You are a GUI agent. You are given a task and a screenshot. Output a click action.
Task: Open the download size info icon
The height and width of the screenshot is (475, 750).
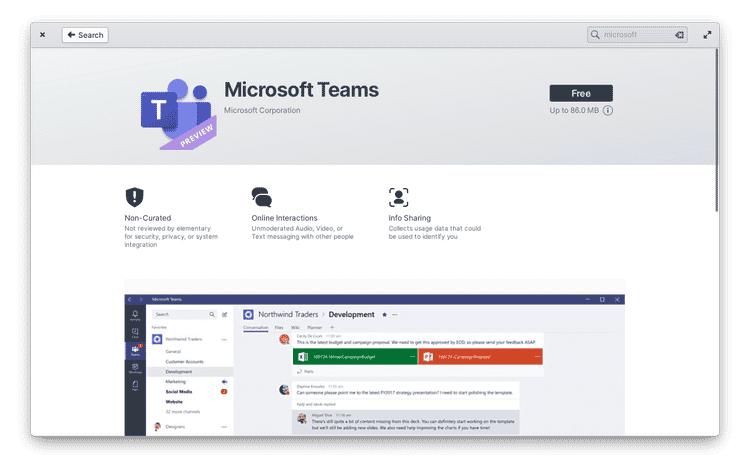pos(607,110)
